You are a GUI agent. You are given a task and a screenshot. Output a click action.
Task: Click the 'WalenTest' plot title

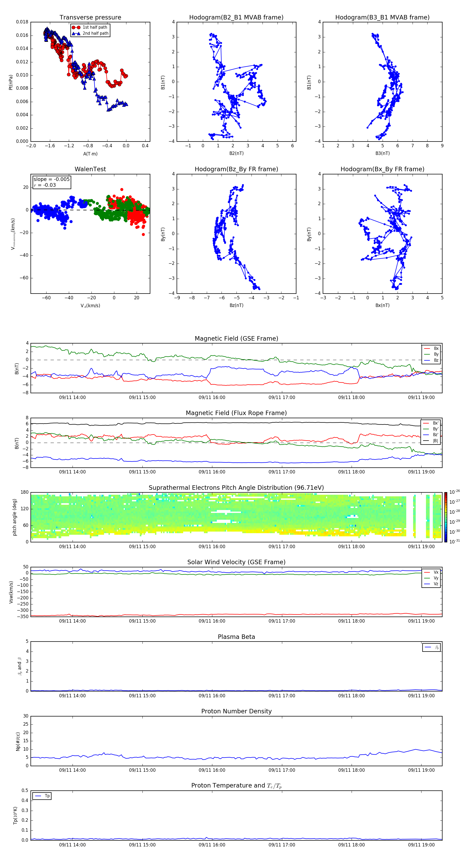[x=90, y=169]
